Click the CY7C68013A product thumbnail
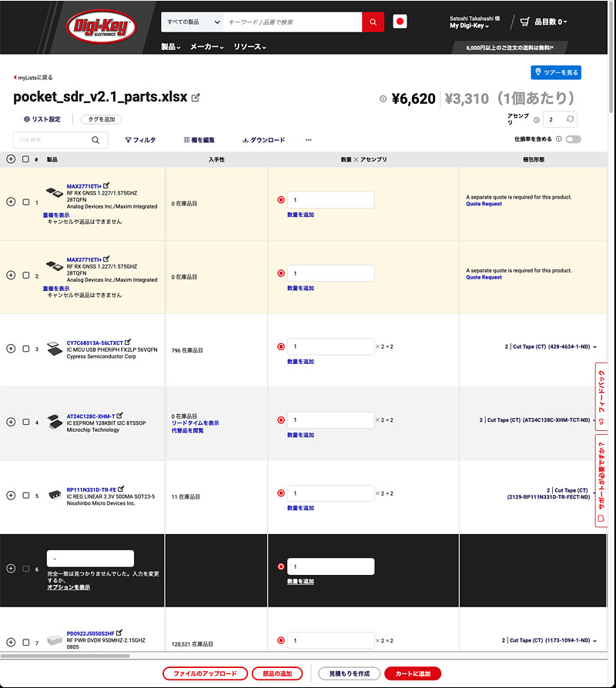 (55, 349)
